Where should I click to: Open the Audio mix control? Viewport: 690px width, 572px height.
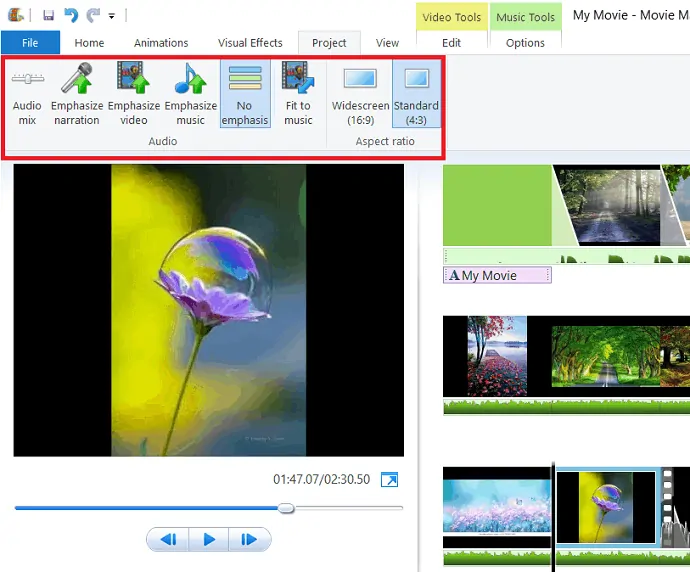(27, 94)
